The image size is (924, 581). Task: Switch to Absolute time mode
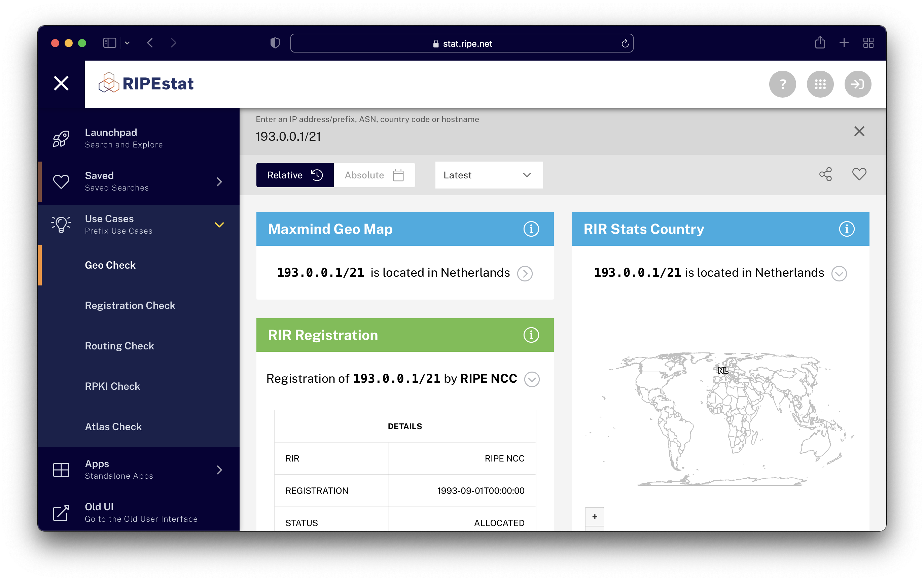pos(374,175)
